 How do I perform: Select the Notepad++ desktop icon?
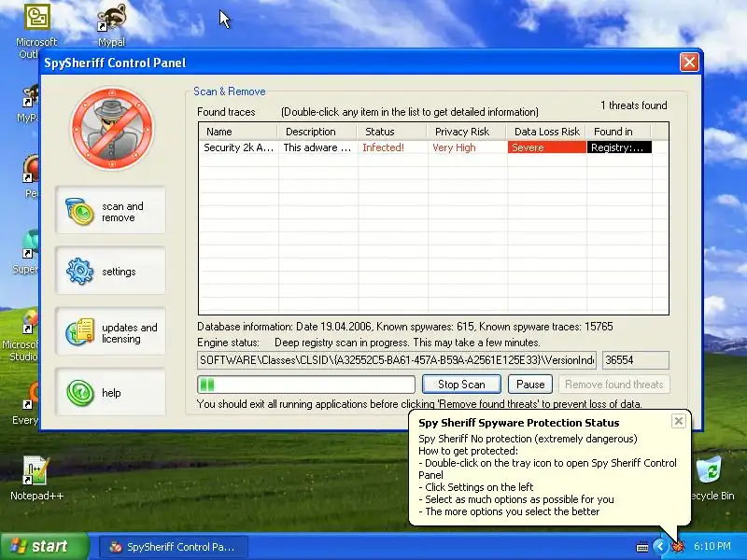tap(36, 478)
